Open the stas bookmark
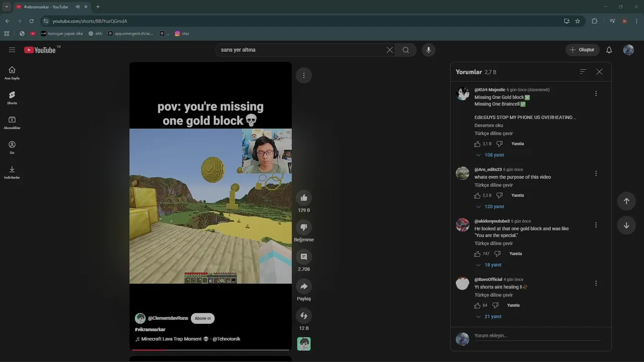The height and width of the screenshot is (362, 644). click(182, 34)
